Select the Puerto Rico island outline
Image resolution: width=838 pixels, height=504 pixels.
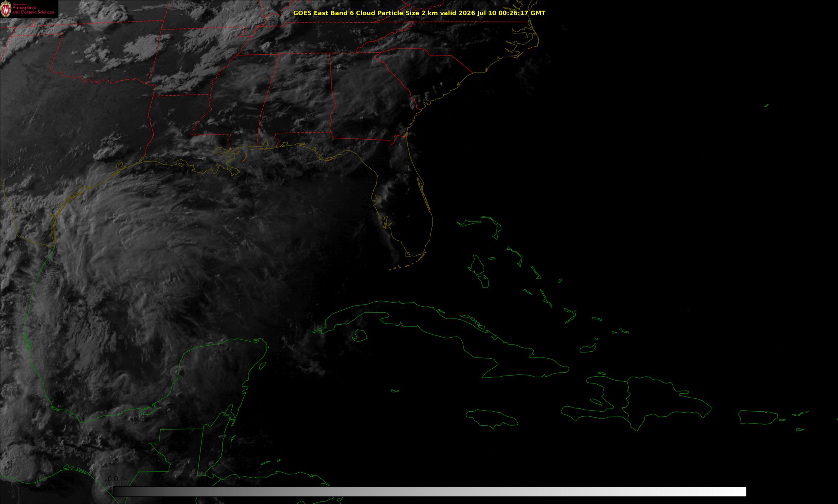(x=758, y=417)
